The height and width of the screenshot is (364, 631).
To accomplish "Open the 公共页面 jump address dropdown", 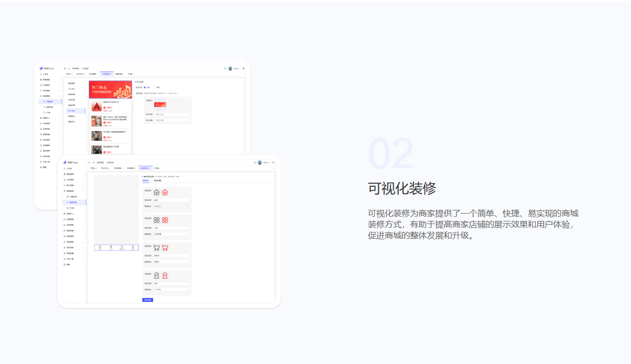I will pyautogui.click(x=171, y=234).
